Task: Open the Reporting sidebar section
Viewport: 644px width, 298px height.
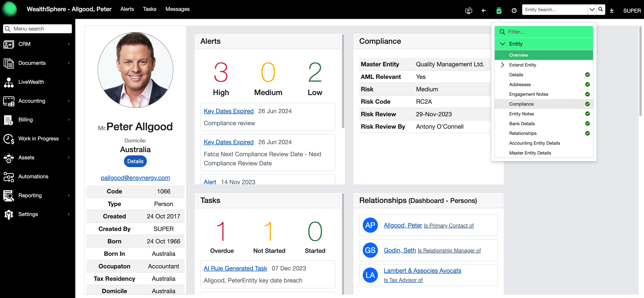Action: tap(30, 195)
